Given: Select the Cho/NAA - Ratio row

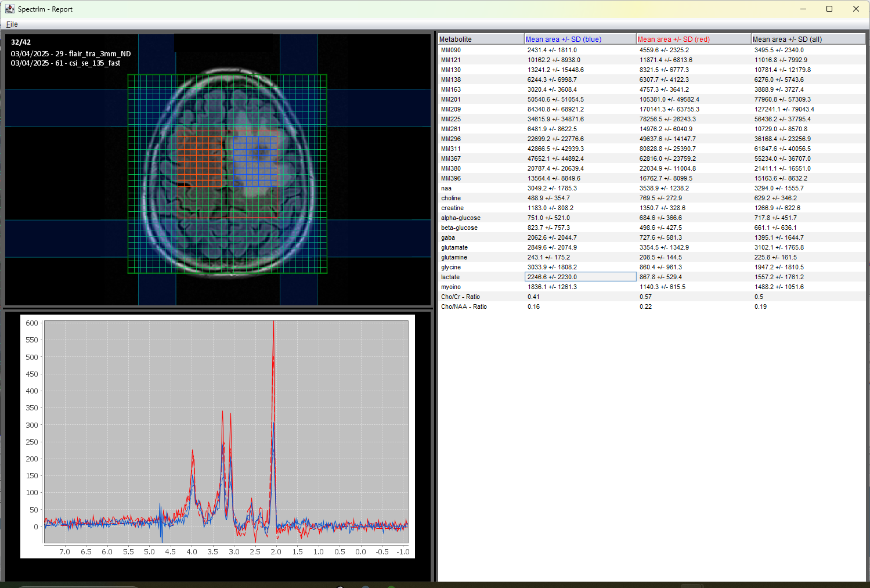Looking at the screenshot, I should pyautogui.click(x=652, y=306).
